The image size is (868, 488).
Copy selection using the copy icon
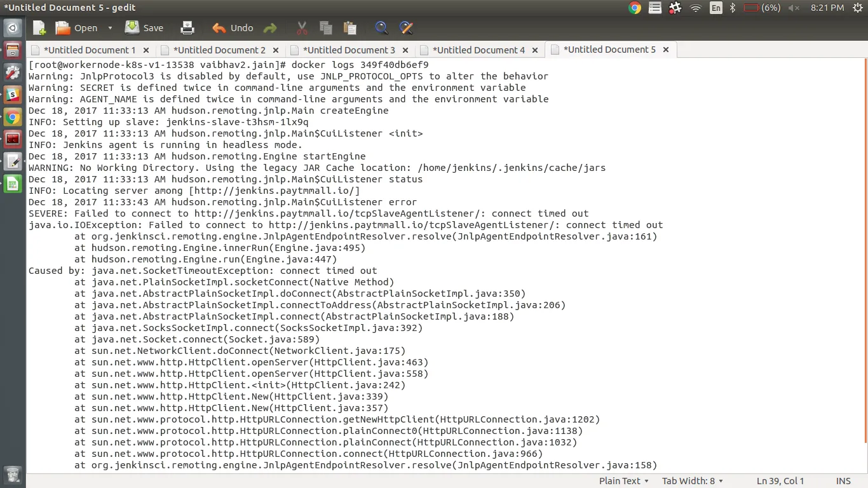click(x=326, y=28)
